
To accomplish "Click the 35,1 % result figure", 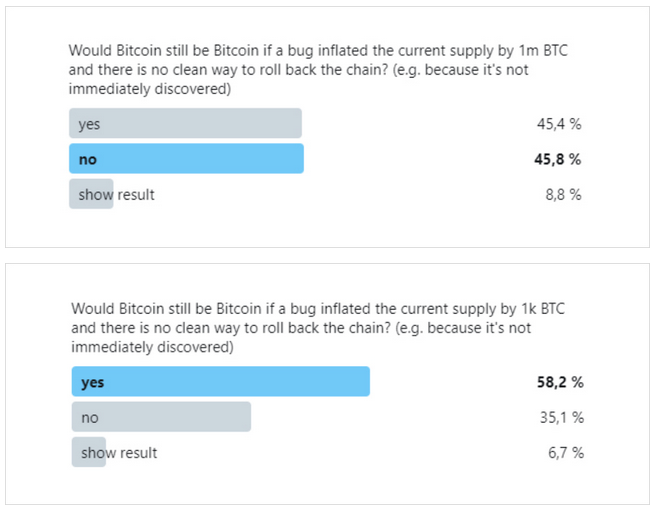I will (562, 417).
